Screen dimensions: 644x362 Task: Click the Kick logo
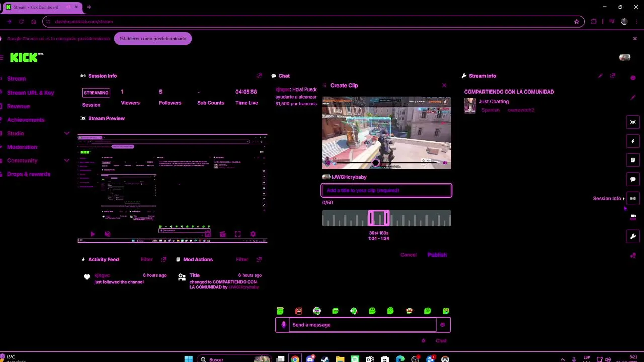pos(26,58)
